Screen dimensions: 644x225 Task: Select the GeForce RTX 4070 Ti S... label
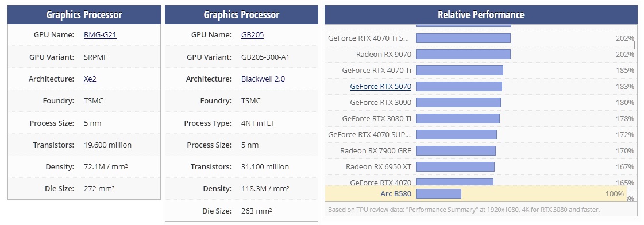pos(369,38)
